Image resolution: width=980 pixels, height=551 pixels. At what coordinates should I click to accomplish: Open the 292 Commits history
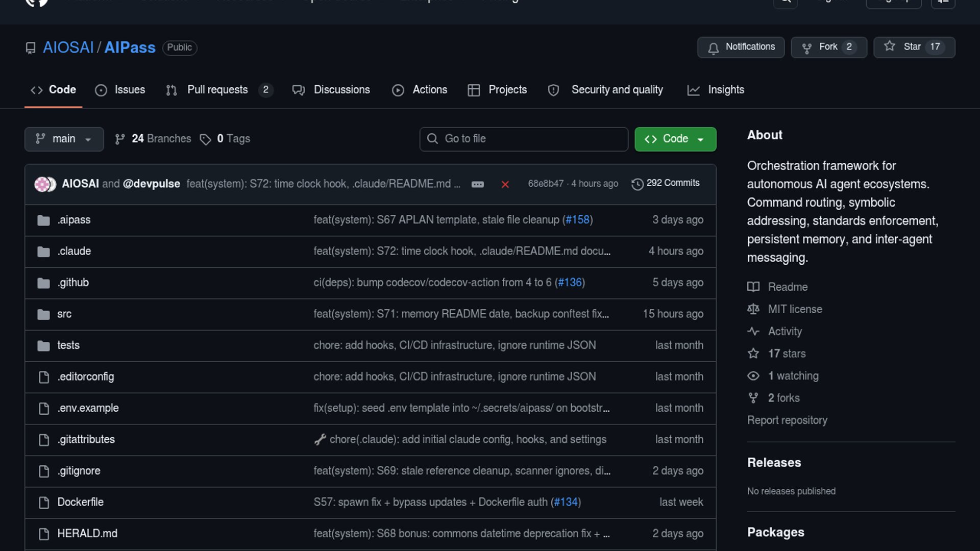click(x=666, y=183)
